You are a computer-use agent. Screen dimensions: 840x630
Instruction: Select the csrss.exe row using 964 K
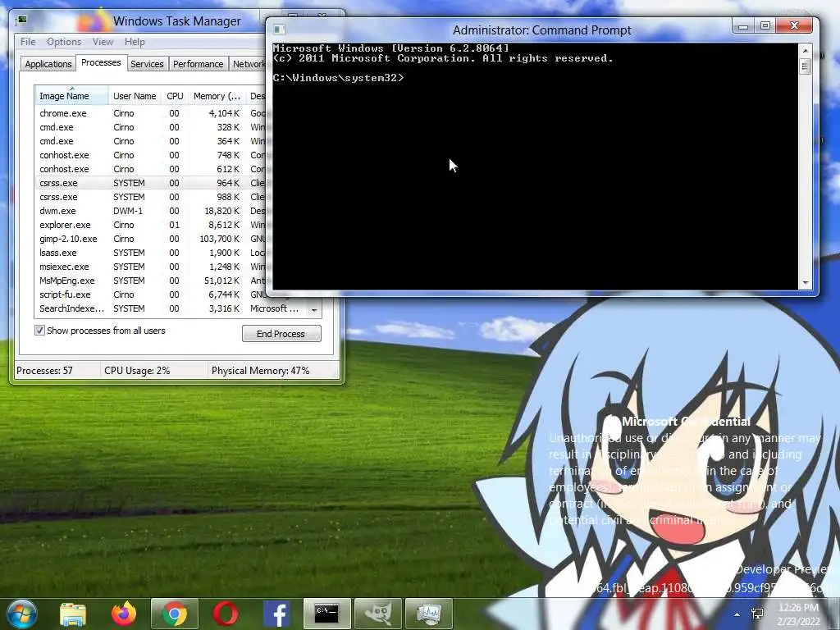[x=151, y=183]
